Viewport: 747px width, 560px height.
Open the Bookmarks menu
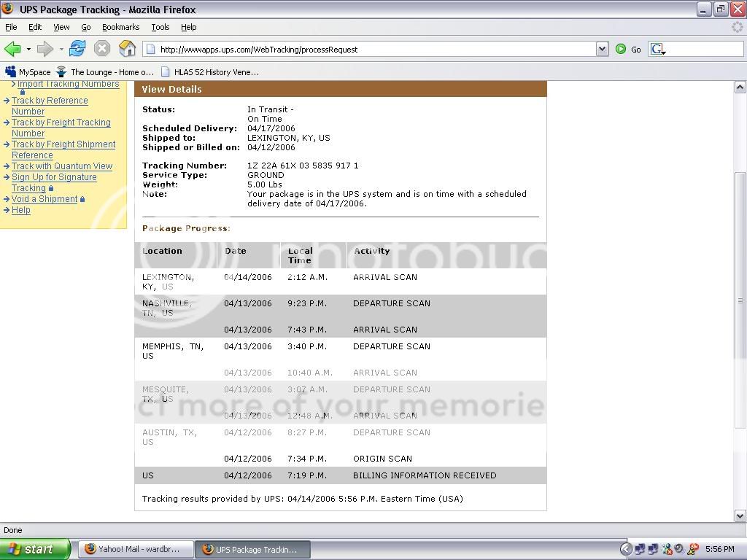pyautogui.click(x=120, y=27)
